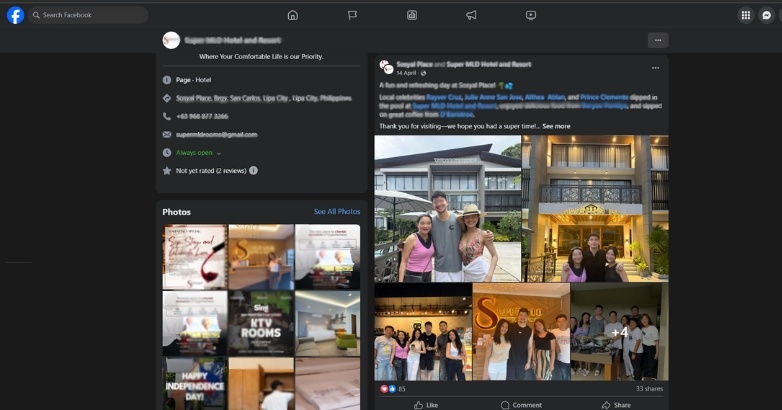Click the Photos section heading
782x410 pixels.
pyautogui.click(x=177, y=212)
